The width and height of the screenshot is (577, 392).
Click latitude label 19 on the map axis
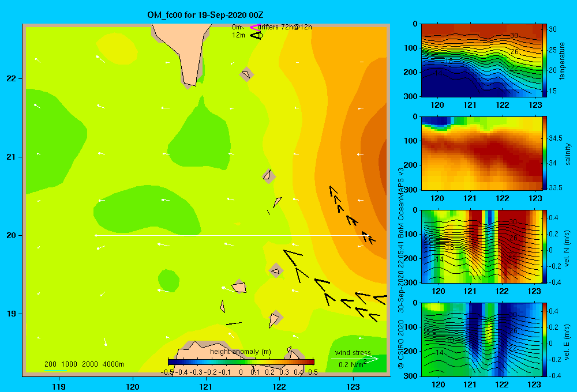tap(12, 314)
